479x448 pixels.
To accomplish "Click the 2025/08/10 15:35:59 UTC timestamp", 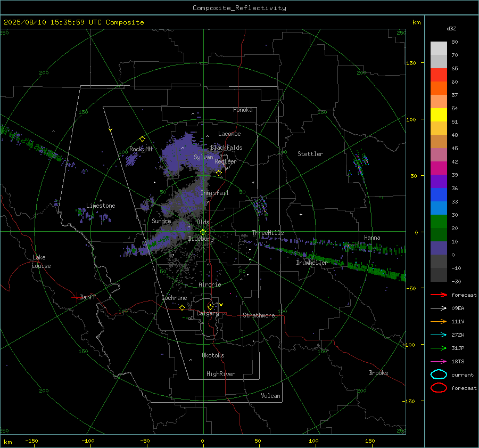I will pos(46,22).
